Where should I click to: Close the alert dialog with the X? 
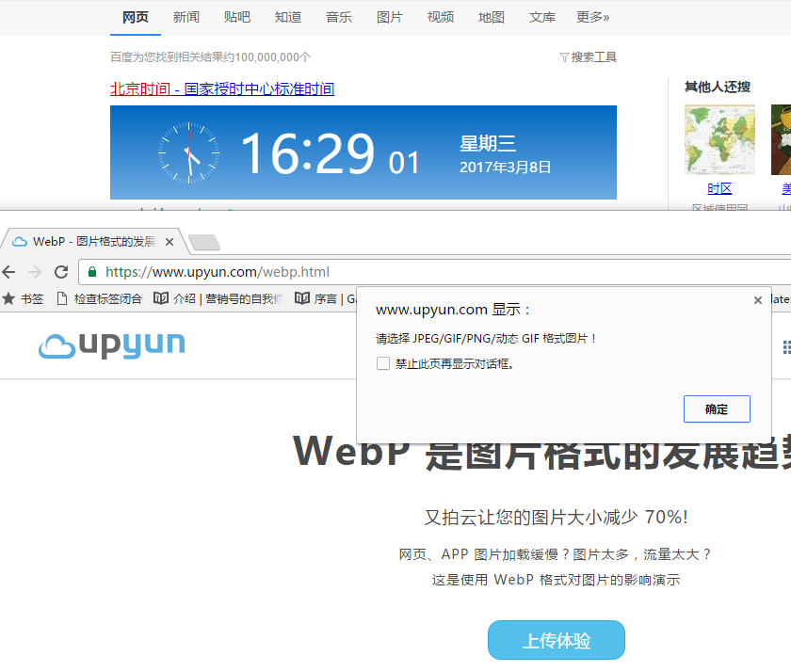(758, 300)
